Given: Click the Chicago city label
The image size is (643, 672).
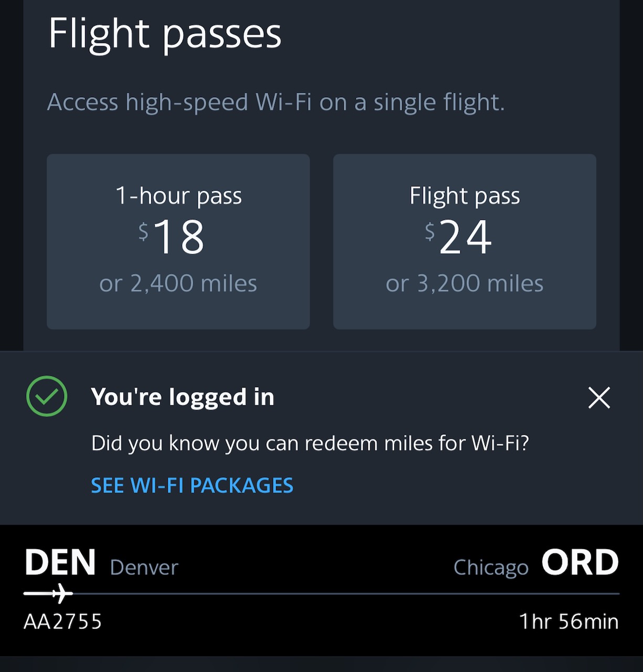Looking at the screenshot, I should tap(491, 568).
